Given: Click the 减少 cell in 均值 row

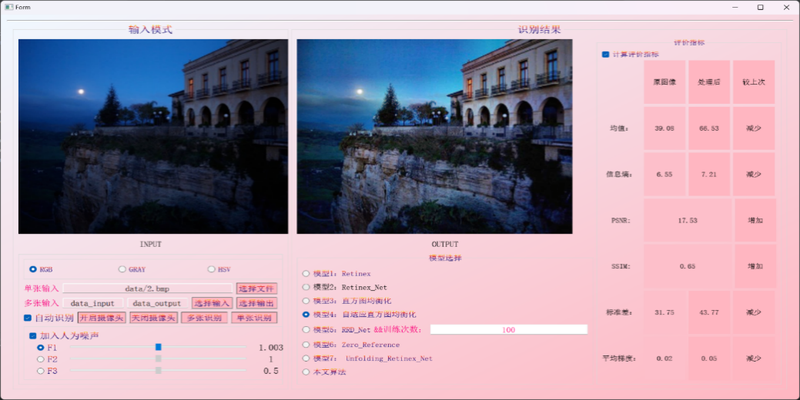Looking at the screenshot, I should [x=754, y=128].
